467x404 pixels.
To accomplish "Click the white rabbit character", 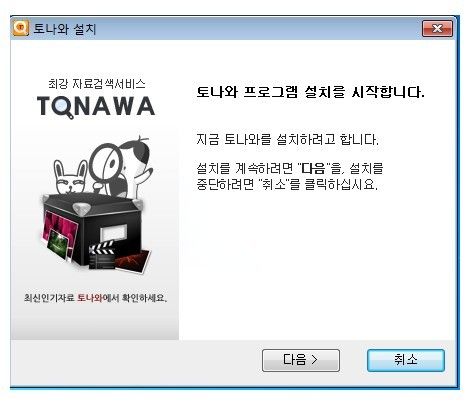I will coord(71,178).
